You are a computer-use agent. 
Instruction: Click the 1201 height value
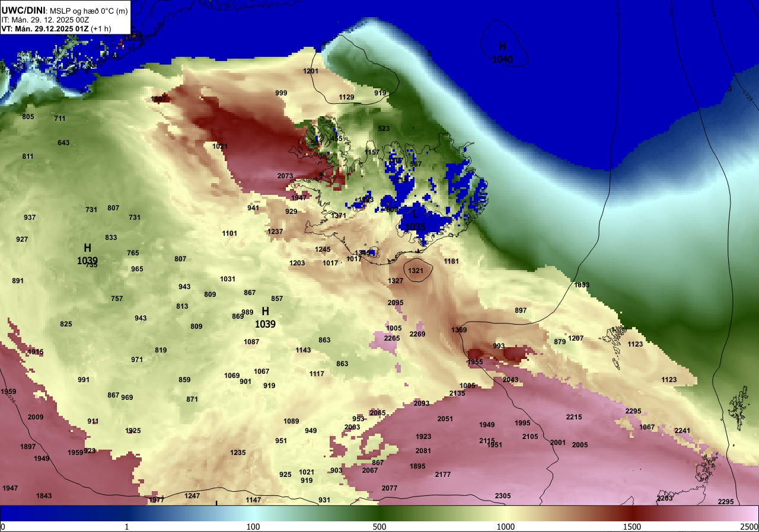tap(311, 71)
